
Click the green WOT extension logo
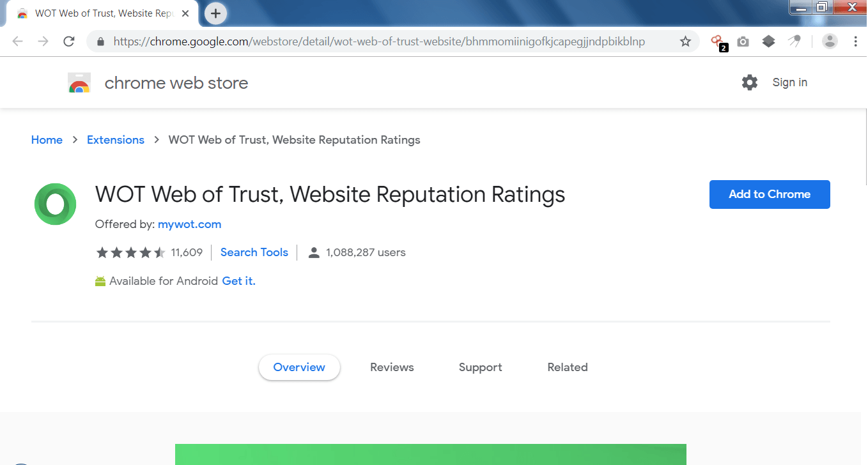pos(55,204)
